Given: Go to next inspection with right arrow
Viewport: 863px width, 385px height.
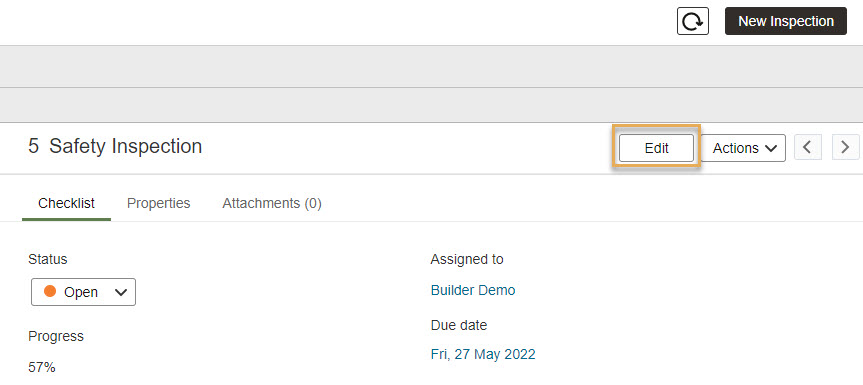Looking at the screenshot, I should pos(845,147).
